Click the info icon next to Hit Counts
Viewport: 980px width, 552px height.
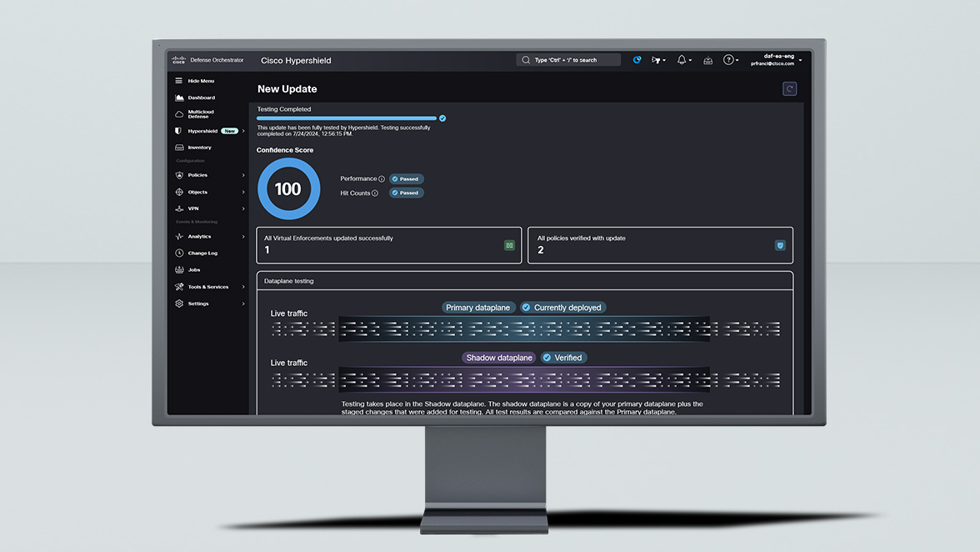[x=375, y=193]
